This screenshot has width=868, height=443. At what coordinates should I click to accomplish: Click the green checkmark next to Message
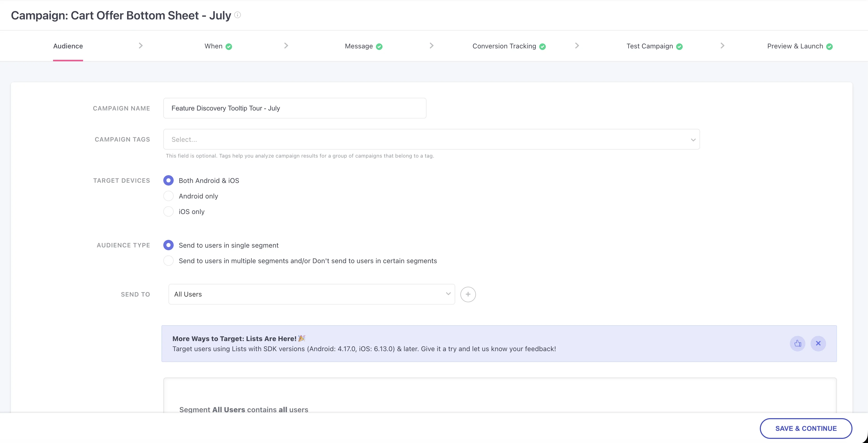[379, 47]
